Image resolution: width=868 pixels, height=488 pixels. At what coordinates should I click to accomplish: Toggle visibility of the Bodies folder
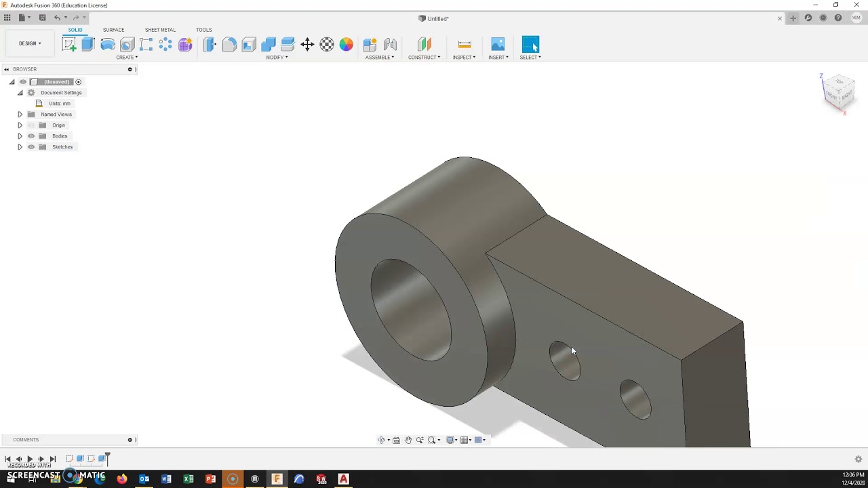31,136
